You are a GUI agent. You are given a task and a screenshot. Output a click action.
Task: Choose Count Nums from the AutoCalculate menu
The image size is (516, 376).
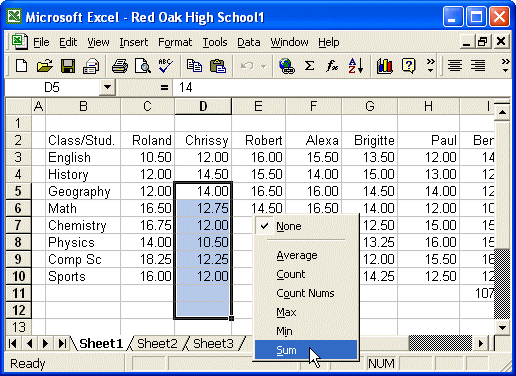pos(306,293)
